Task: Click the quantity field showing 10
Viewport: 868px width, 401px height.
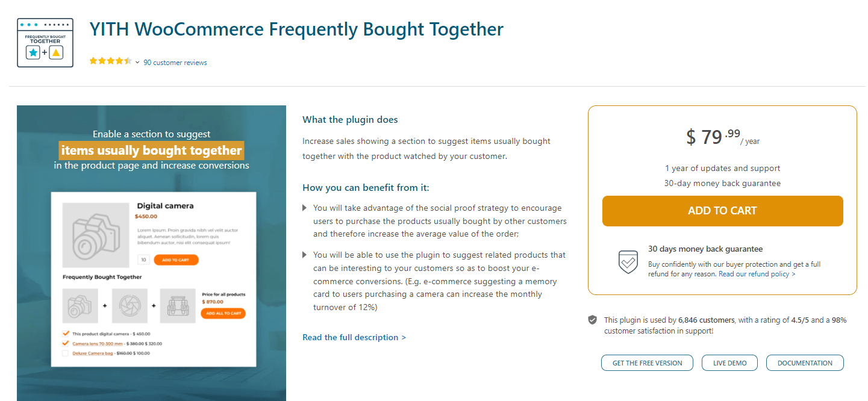Action: coord(143,260)
